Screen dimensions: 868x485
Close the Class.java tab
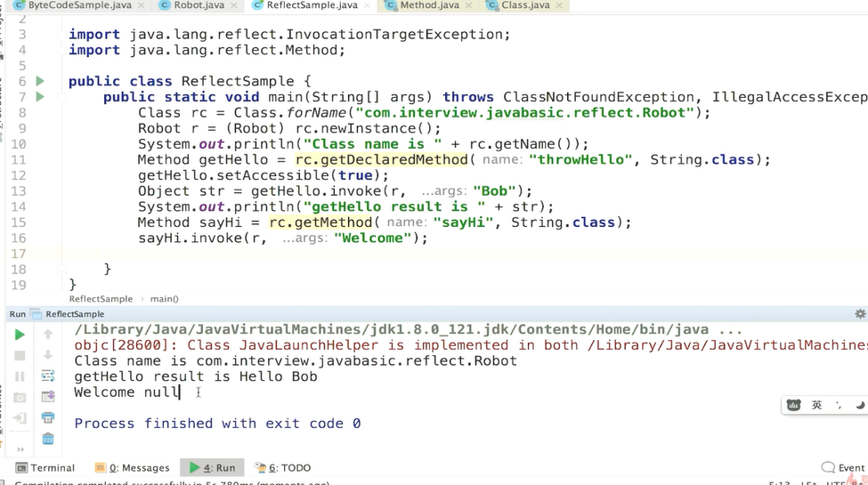pyautogui.click(x=559, y=5)
